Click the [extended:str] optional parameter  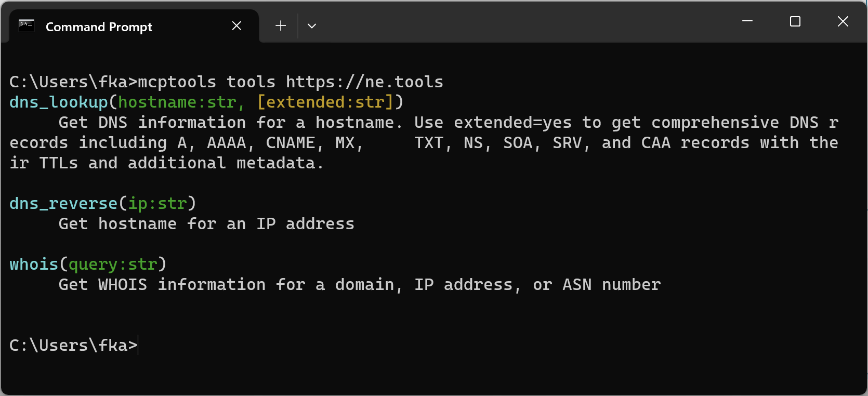click(x=325, y=102)
